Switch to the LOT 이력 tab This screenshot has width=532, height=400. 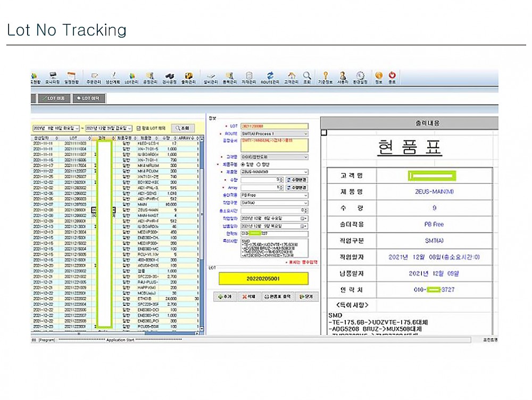89,98
